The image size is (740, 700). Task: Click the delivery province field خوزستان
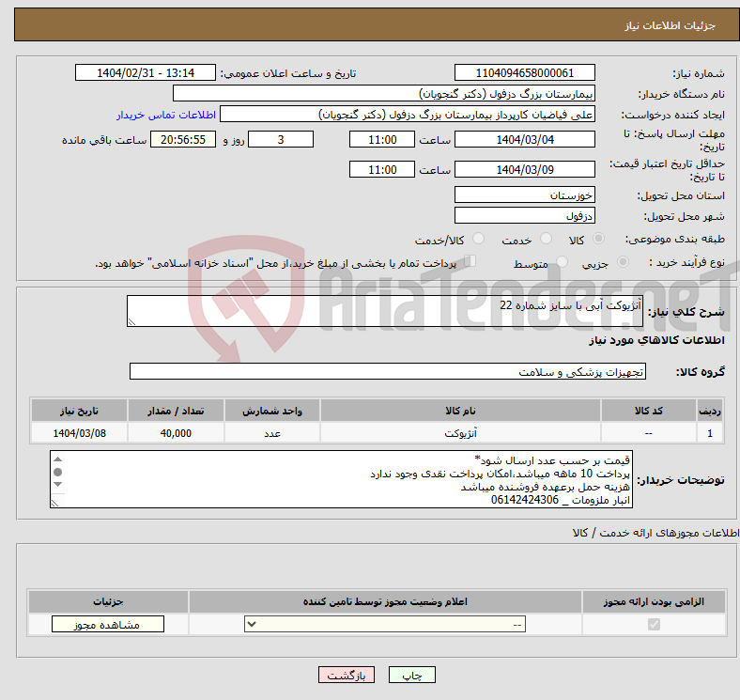524,194
